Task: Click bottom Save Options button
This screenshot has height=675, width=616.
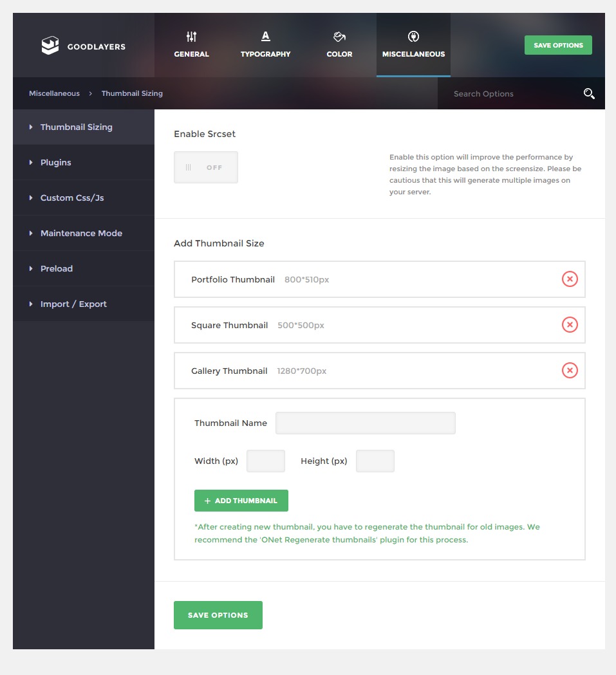Action: [218, 615]
